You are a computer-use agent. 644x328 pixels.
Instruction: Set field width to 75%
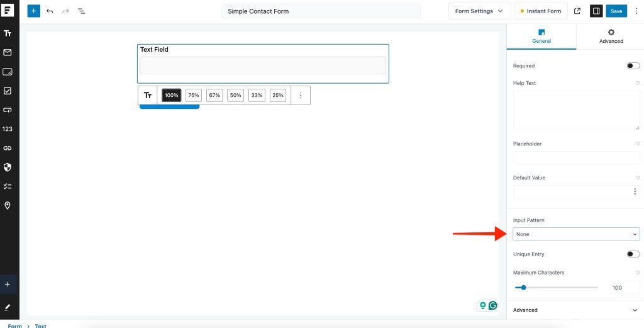[x=194, y=95]
